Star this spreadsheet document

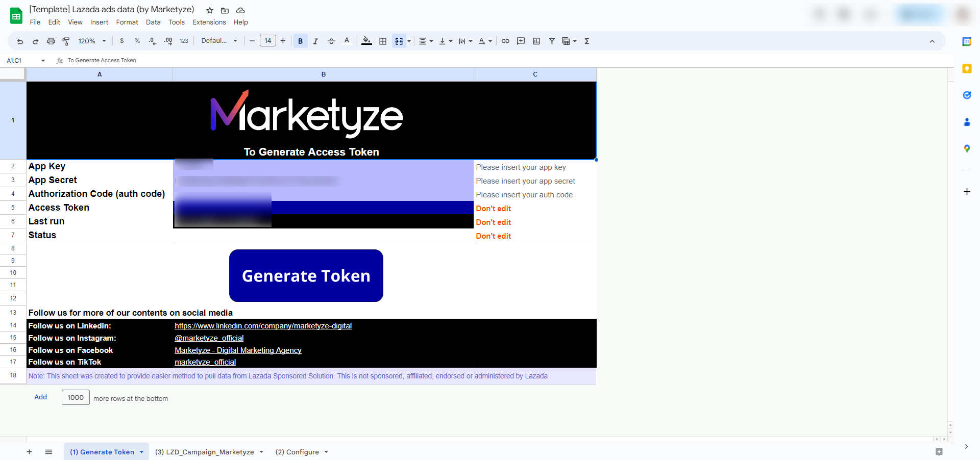[210, 10]
